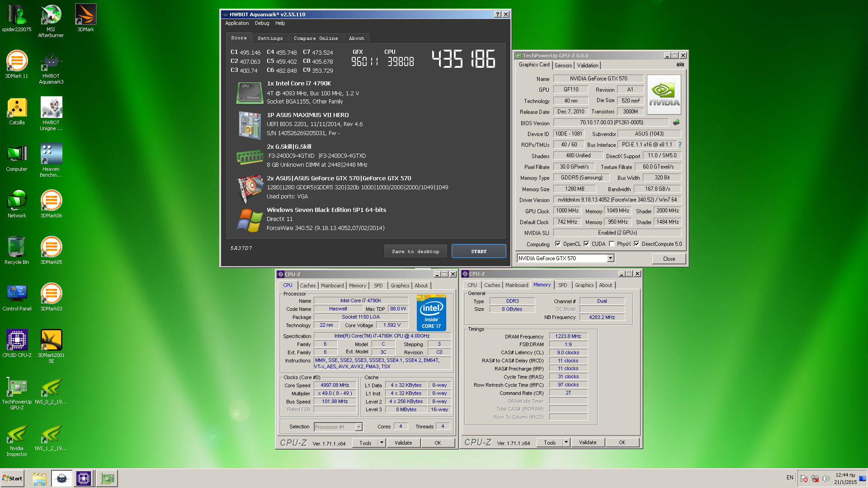
Task: Launch HWBOT Unigine desktop shortcut
Action: 51,114
